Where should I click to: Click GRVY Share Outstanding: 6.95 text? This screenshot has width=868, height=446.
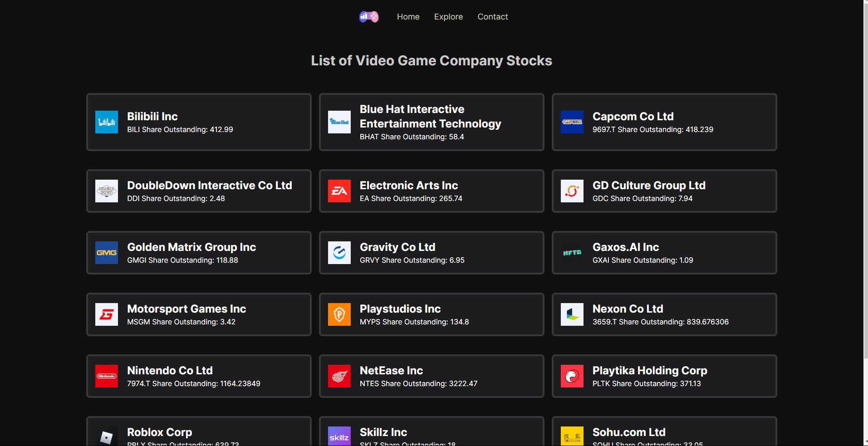point(412,260)
